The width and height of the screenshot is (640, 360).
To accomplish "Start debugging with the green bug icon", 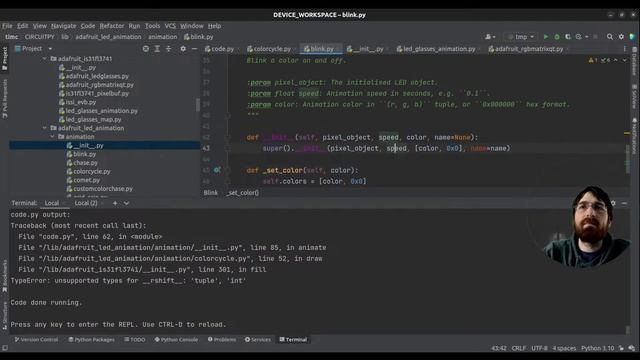I will pyautogui.click(x=557, y=37).
